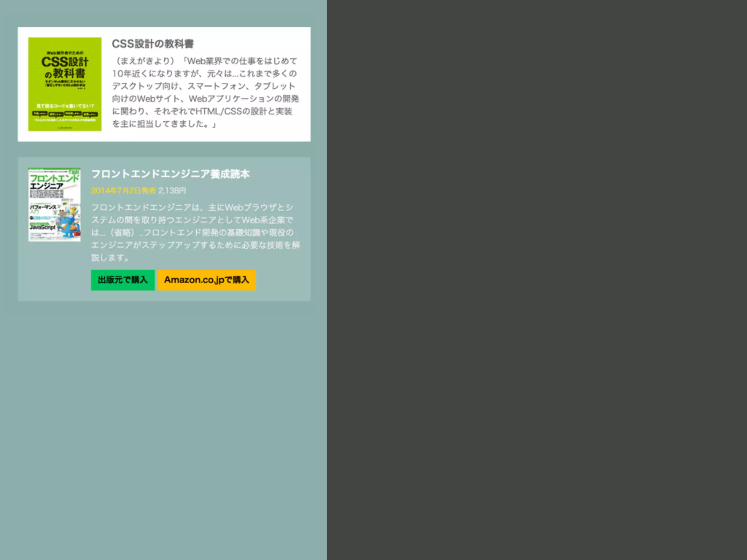This screenshot has width=747, height=560.
Task: Click 見て語るコード line on green cover
Action: point(65,106)
